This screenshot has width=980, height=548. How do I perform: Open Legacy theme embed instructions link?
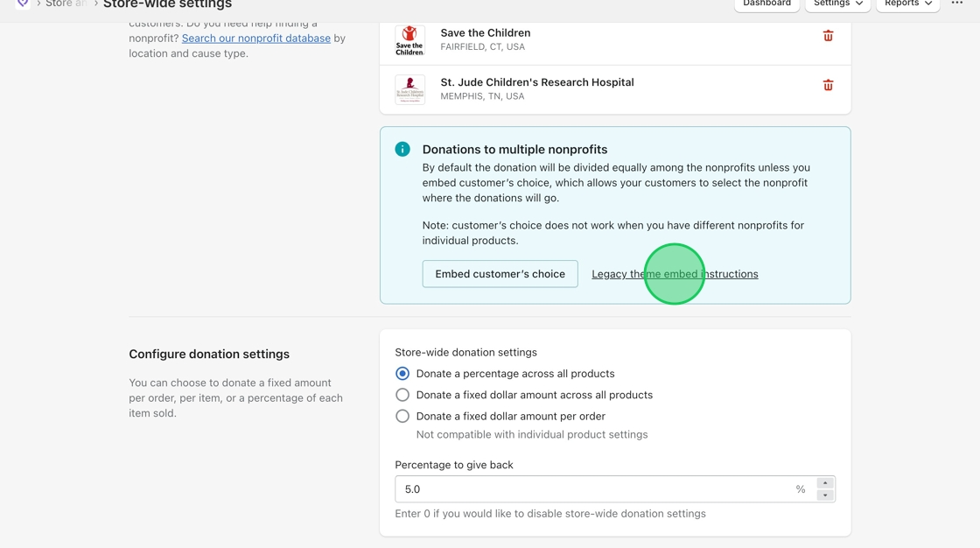pyautogui.click(x=675, y=274)
